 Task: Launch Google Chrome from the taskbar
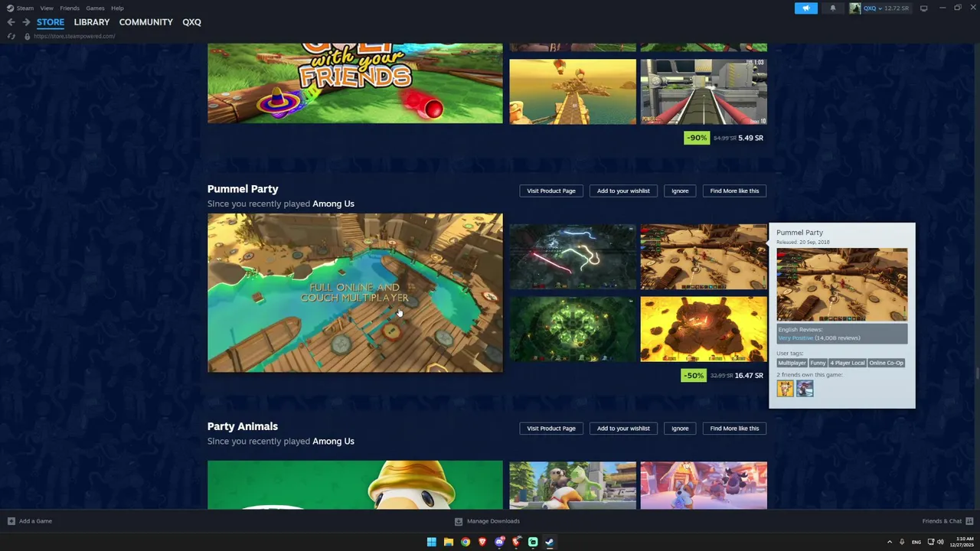point(465,542)
